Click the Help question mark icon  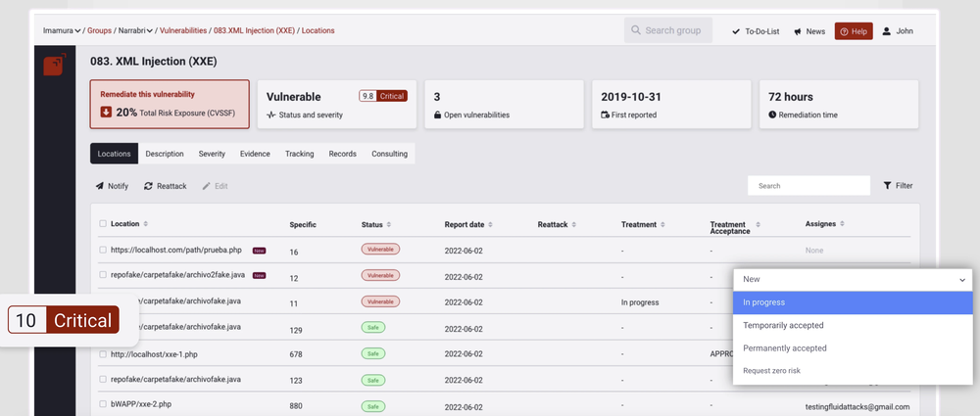click(844, 31)
